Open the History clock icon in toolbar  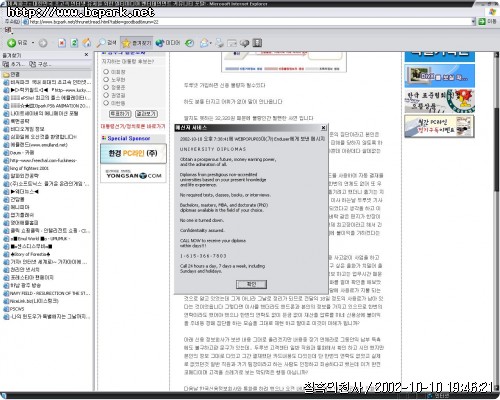[190, 43]
